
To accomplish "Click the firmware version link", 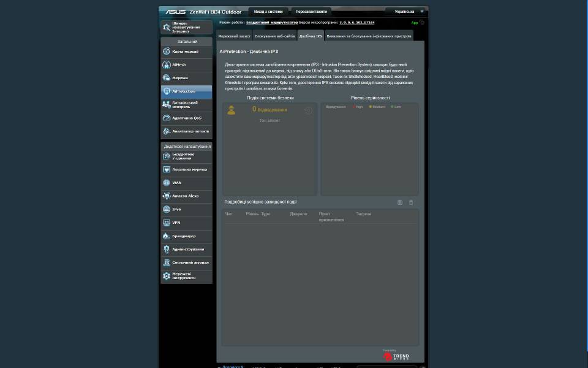I will click(356, 22).
